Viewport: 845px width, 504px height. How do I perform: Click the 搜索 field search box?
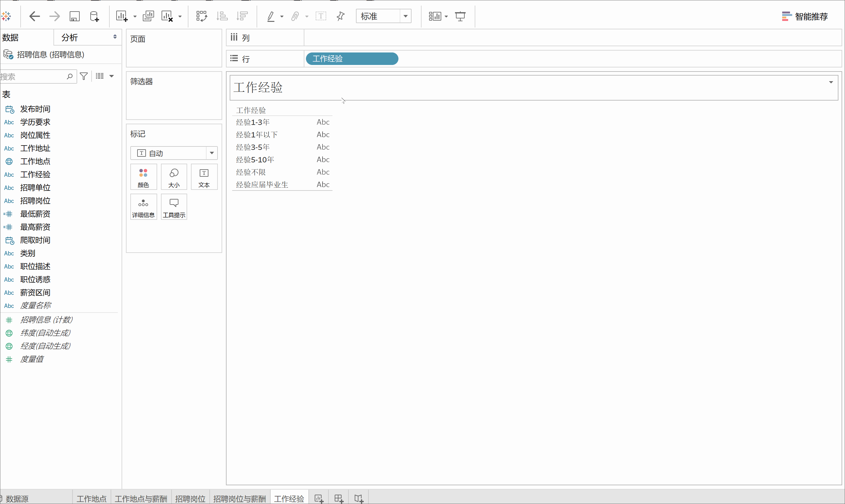pos(34,77)
